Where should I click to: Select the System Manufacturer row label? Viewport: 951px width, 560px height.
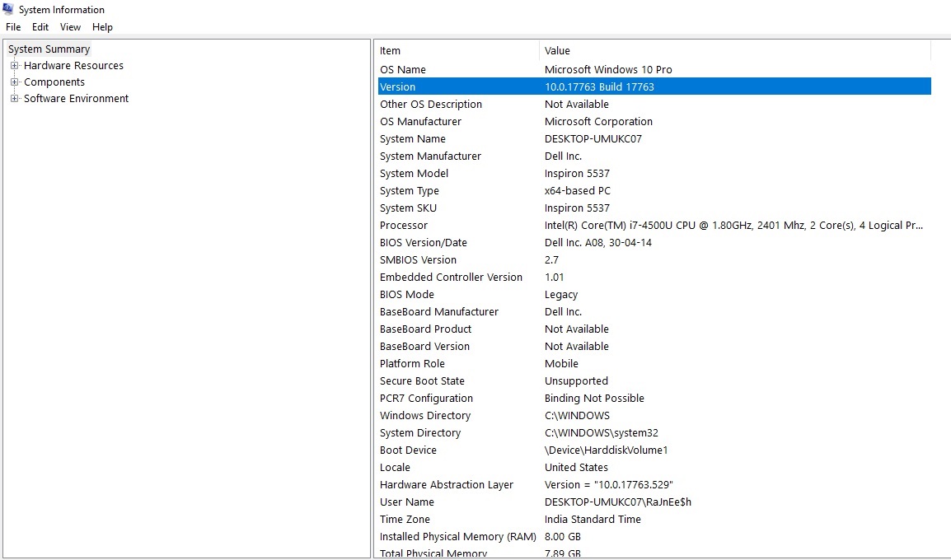pyautogui.click(x=430, y=156)
